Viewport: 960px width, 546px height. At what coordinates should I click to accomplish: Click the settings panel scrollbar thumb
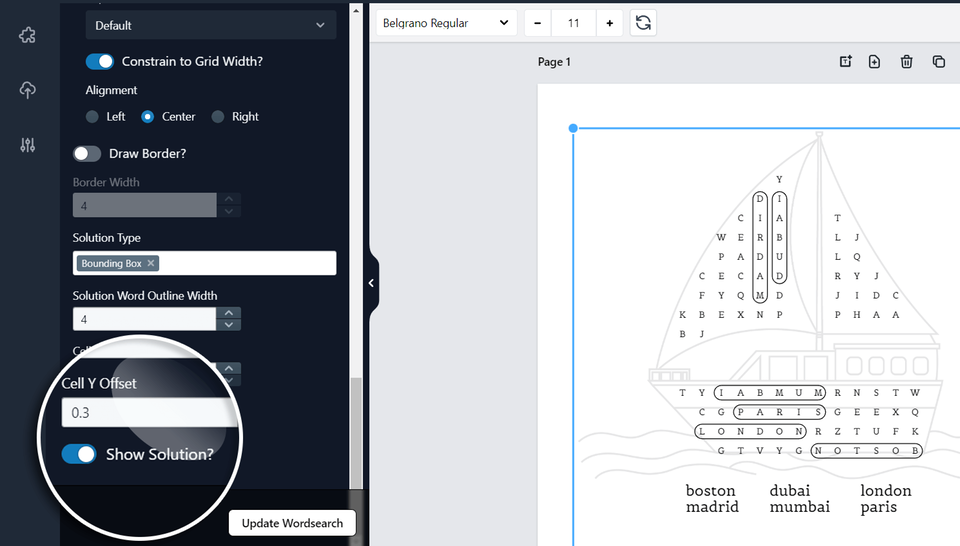(x=356, y=433)
